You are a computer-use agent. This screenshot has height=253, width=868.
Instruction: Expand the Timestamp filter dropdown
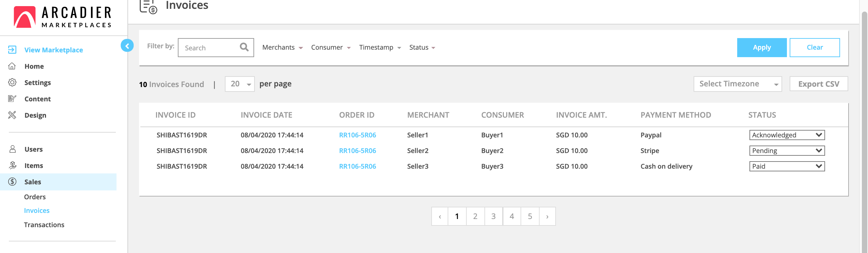(380, 48)
